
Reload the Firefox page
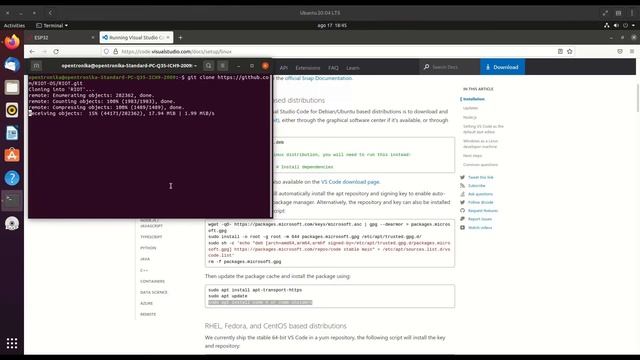56,51
